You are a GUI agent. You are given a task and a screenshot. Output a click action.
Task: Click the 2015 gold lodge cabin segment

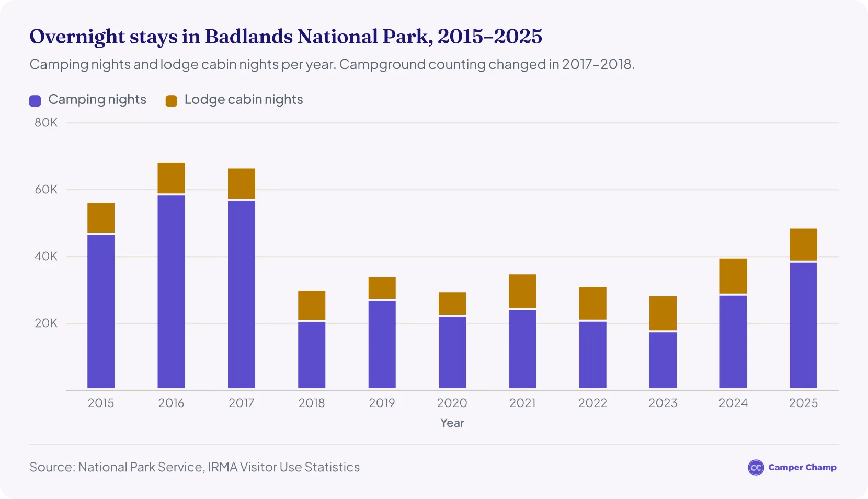point(101,218)
